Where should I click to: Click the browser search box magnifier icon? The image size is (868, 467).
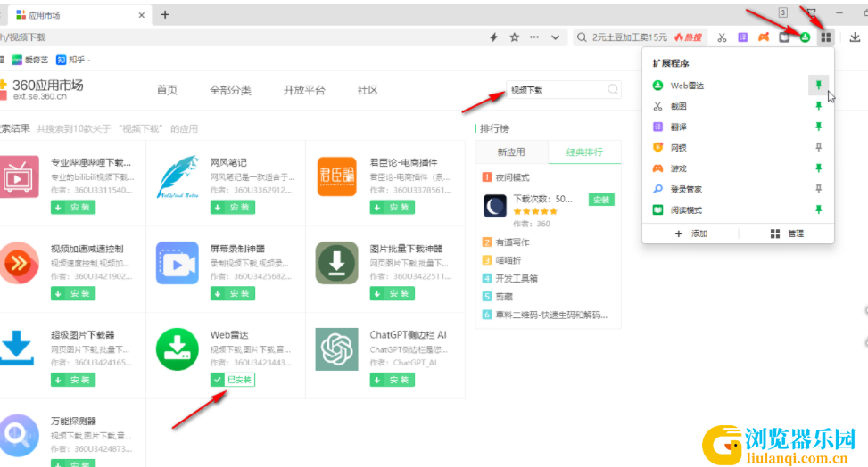(582, 37)
